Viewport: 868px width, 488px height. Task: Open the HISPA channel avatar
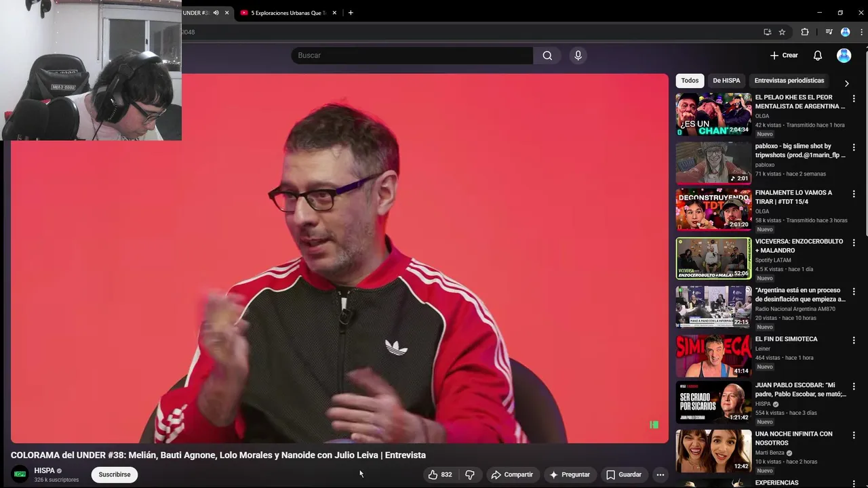point(20,474)
